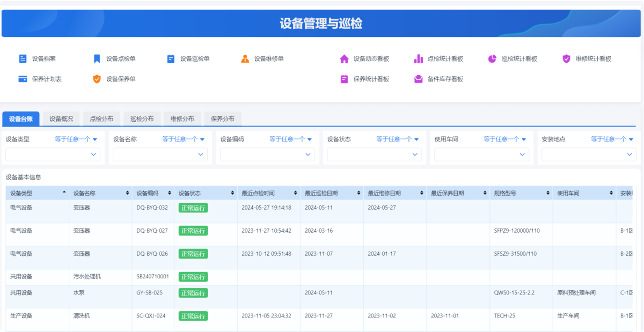Sort by 设备类型 column arrow
Image resolution: width=644 pixels, height=332 pixels.
click(x=64, y=192)
